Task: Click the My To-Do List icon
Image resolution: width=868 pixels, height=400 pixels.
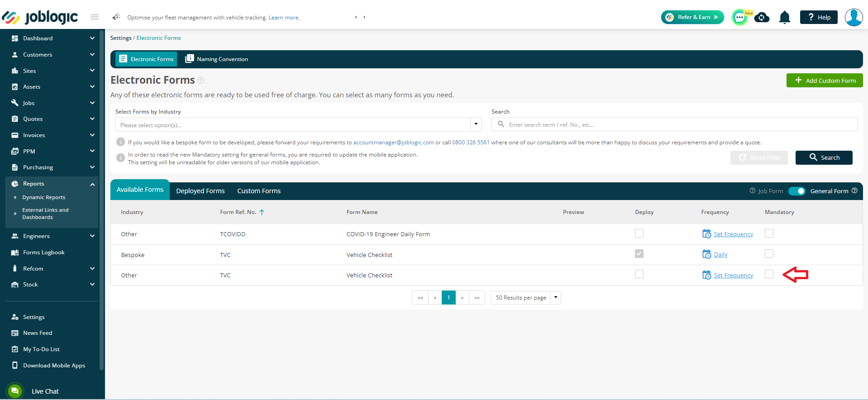Action: (x=15, y=349)
